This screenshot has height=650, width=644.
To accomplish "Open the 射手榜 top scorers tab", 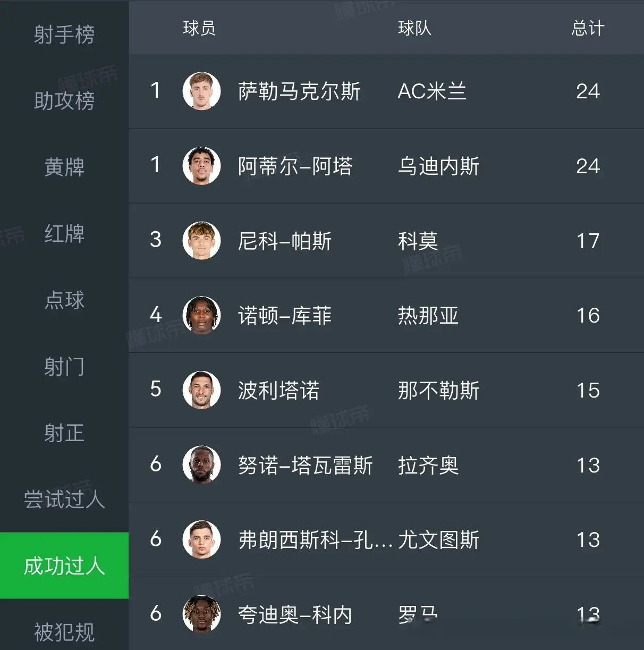I will (64, 35).
